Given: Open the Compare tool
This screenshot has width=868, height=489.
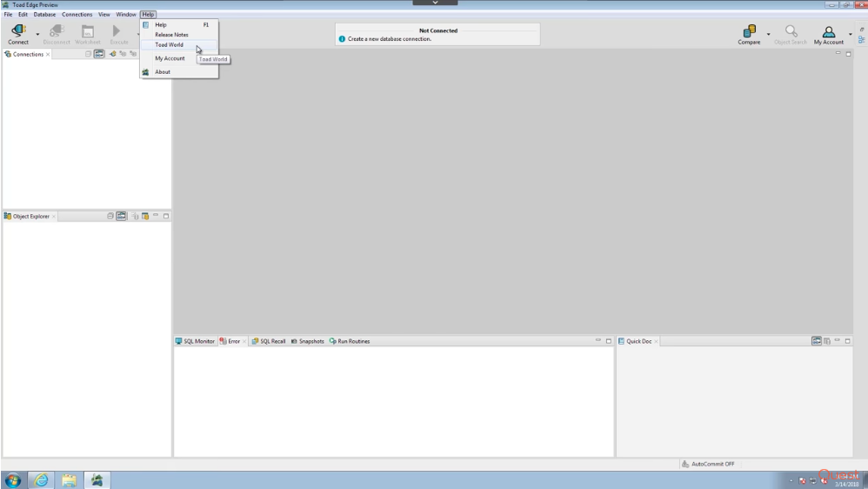Looking at the screenshot, I should click(x=749, y=32).
